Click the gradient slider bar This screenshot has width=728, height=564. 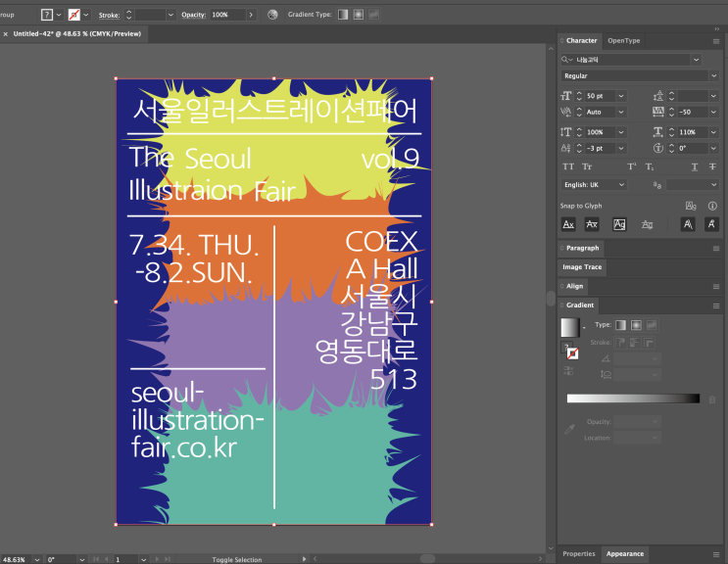click(633, 399)
